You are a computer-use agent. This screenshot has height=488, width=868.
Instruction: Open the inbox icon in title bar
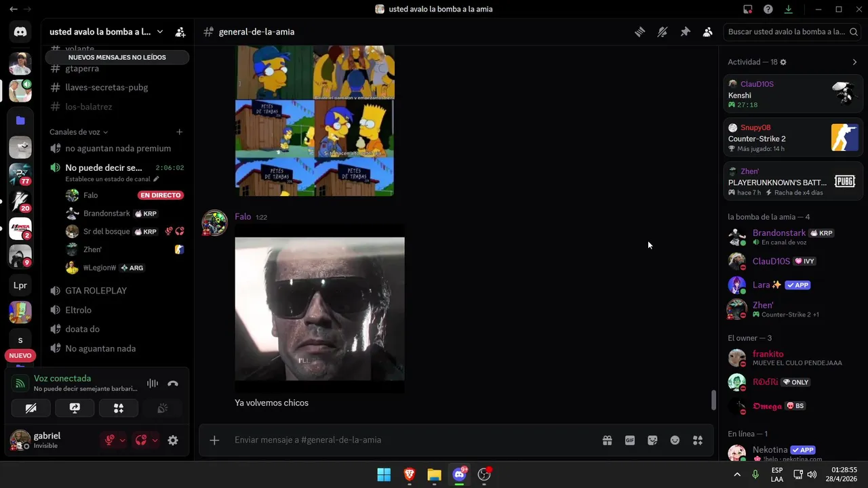coord(748,9)
